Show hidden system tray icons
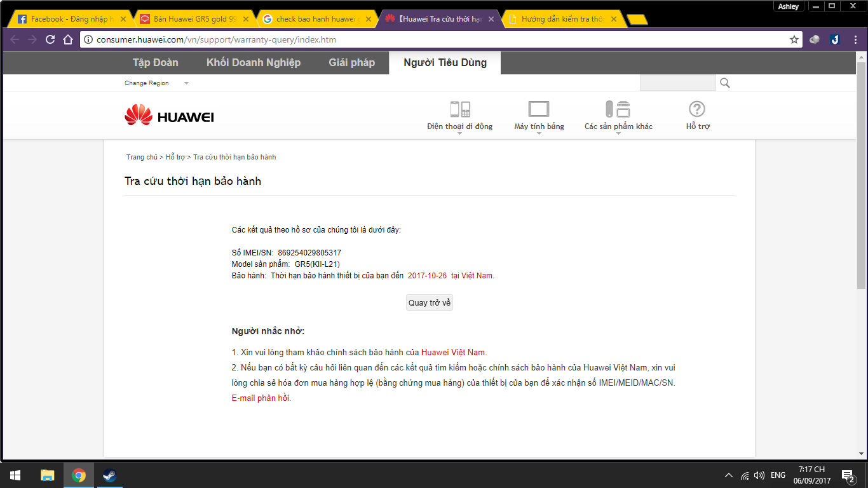Viewport: 868px width, 488px height. point(728,475)
